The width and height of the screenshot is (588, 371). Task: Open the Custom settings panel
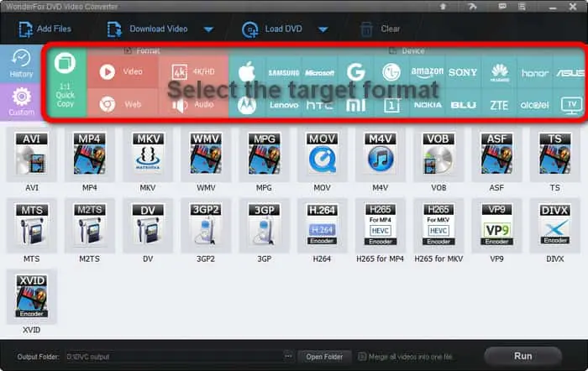coord(21,102)
